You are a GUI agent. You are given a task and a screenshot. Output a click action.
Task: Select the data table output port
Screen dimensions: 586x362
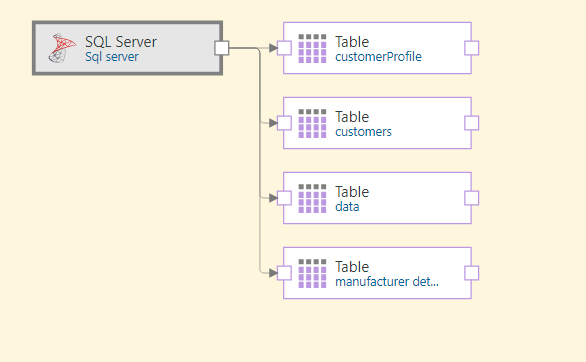click(472, 198)
